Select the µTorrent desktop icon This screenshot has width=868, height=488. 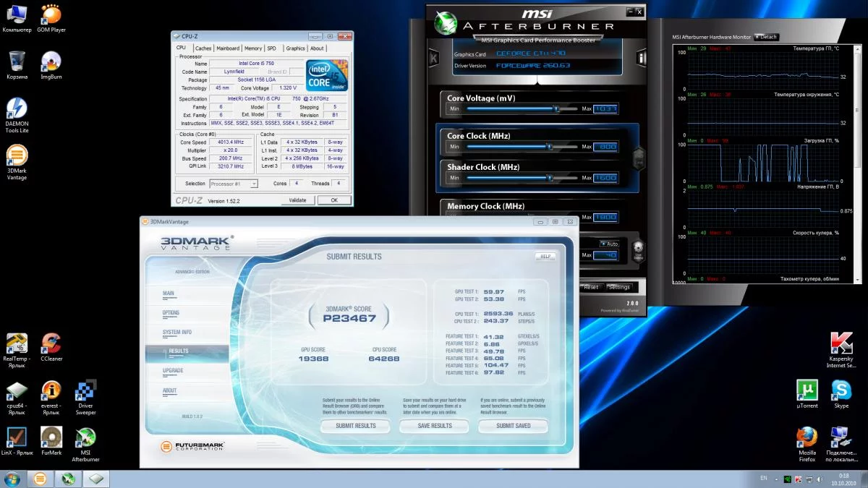[807, 395]
